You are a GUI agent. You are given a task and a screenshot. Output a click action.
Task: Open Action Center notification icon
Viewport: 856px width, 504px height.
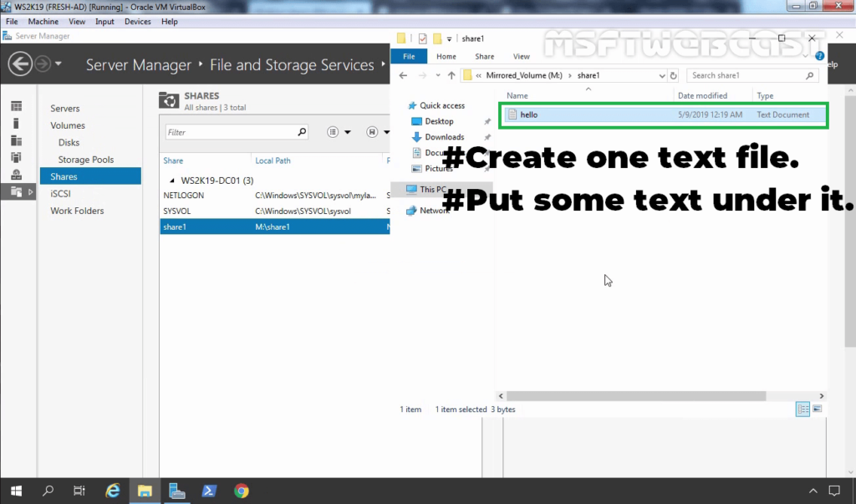pyautogui.click(x=834, y=491)
